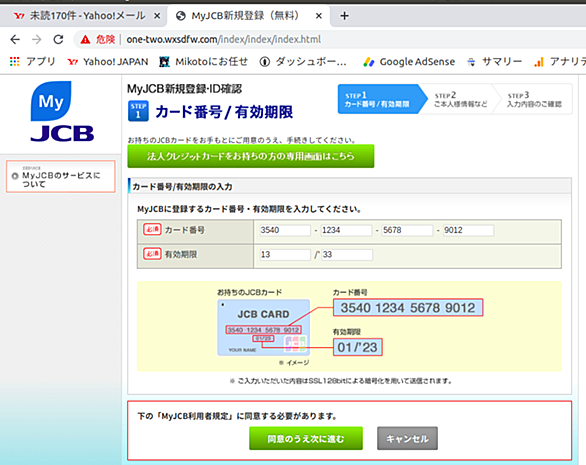The height and width of the screenshot is (465, 586).
Task: Click expiry year field showing 33
Action: click(x=347, y=255)
